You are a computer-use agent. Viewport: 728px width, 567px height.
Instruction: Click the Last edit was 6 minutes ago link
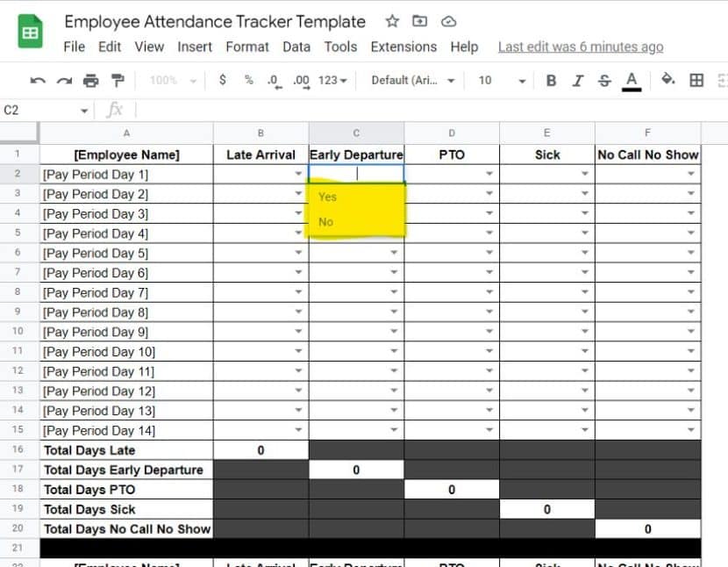coord(580,47)
